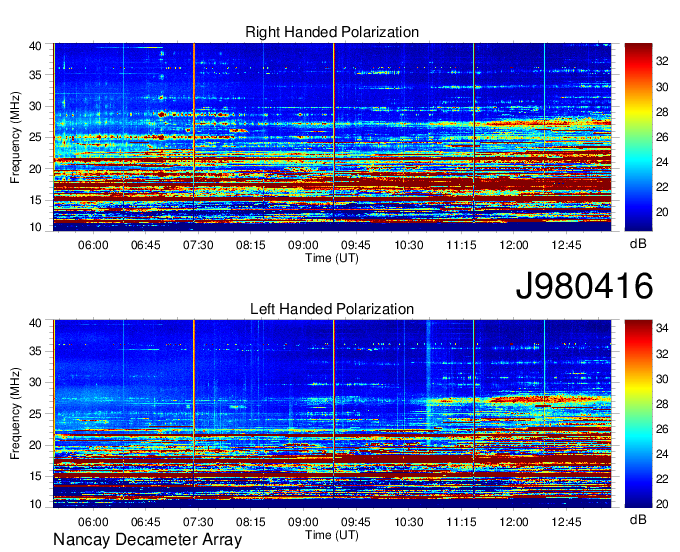Screen dimensions: 680x552
Task: Click 15 MHz frequency tick on Right Handed plot
Action: coord(35,200)
